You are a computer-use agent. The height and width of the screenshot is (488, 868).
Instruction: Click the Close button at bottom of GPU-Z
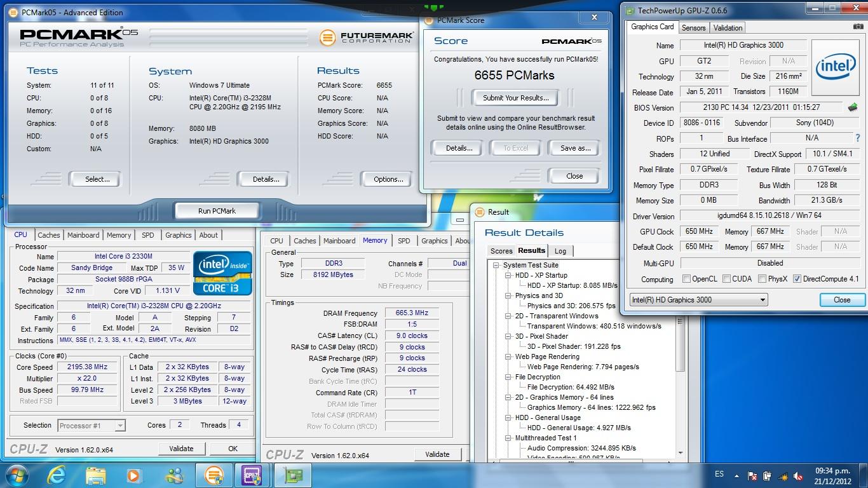point(842,300)
